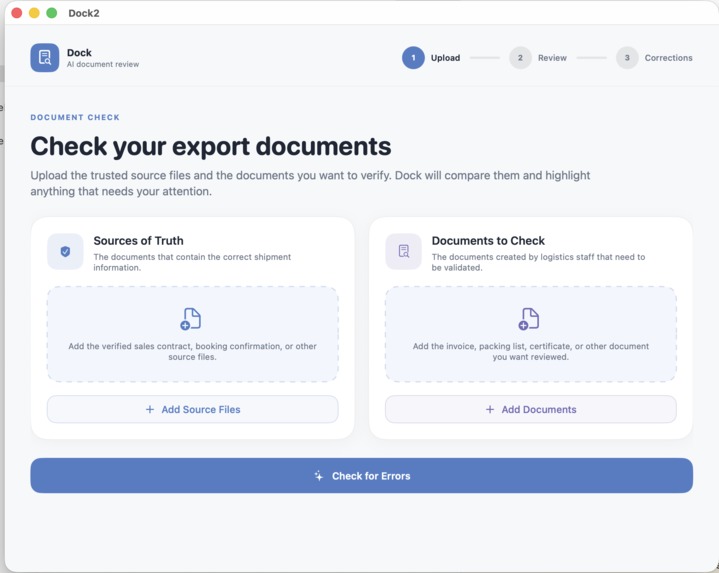
Task: Click the Dock app logo icon
Action: [x=44, y=58]
